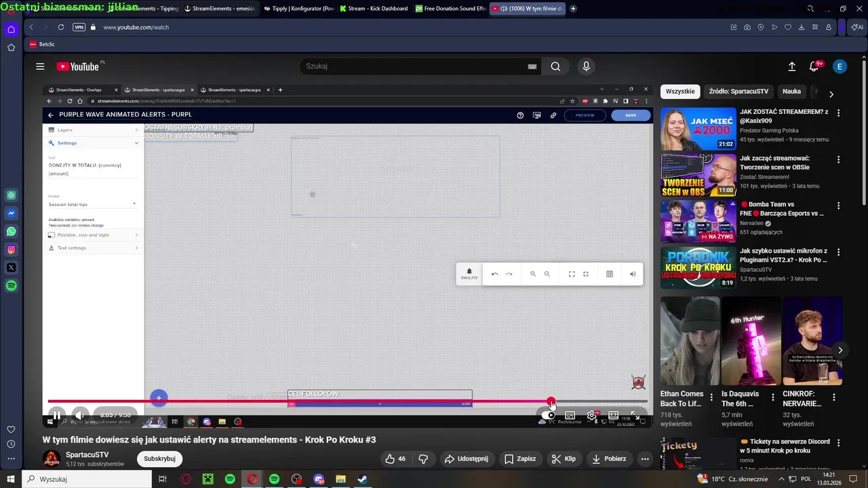The height and width of the screenshot is (488, 868).
Task: Open the on-screen keyboard icon in search box
Action: 532,66
